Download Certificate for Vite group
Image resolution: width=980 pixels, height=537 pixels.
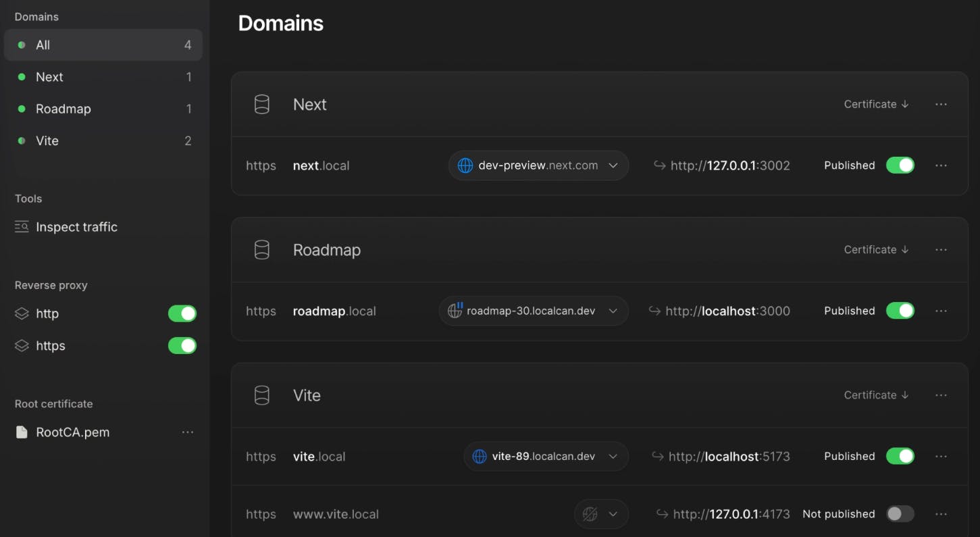click(877, 395)
